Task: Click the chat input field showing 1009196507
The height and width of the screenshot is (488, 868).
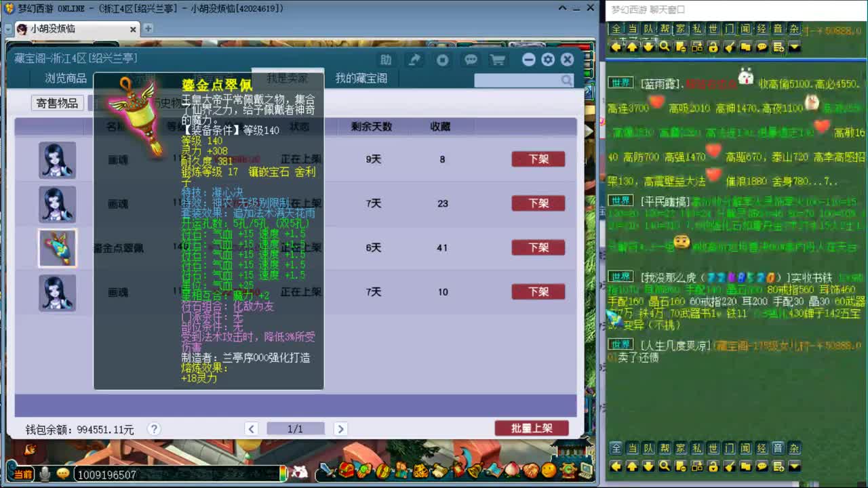Action: 178,474
